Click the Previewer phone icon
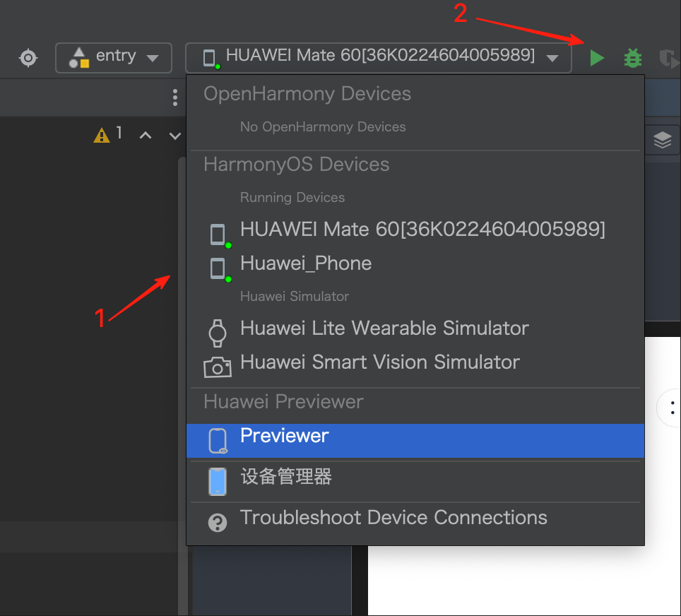 point(218,441)
